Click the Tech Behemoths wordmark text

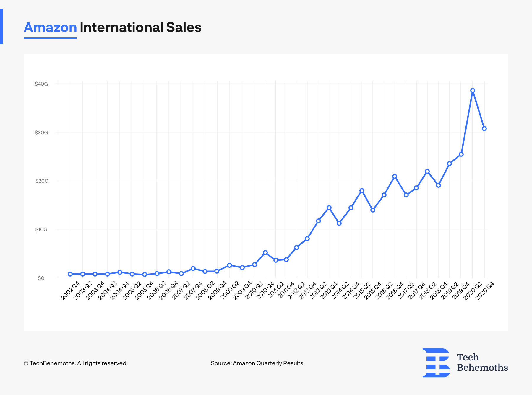pyautogui.click(x=482, y=363)
